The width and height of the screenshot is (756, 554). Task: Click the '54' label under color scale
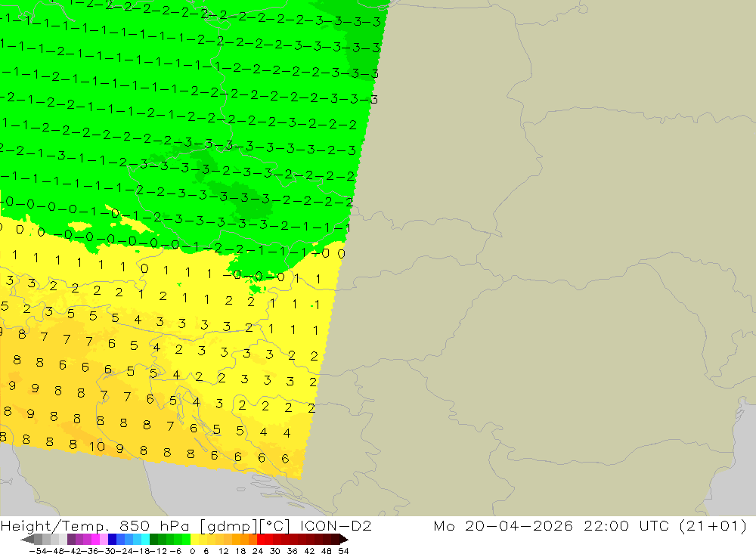pos(343,551)
